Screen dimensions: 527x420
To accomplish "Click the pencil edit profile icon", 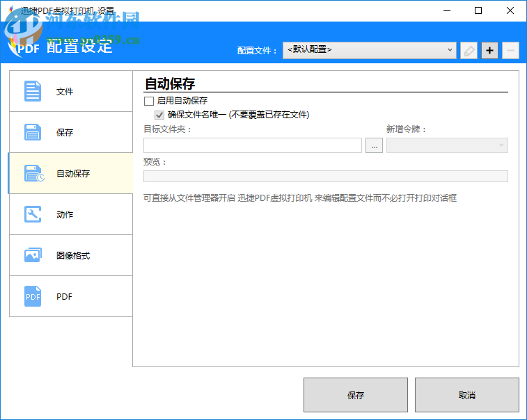I will (x=469, y=51).
